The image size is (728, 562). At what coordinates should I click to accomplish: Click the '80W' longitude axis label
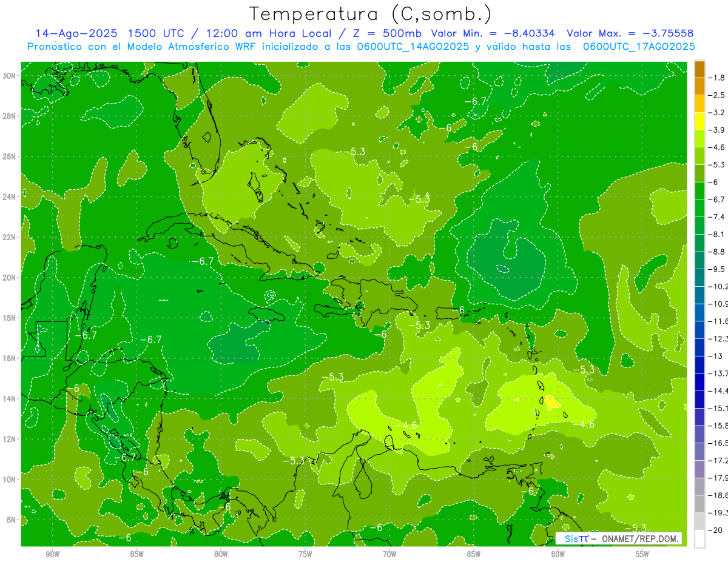[221, 554]
